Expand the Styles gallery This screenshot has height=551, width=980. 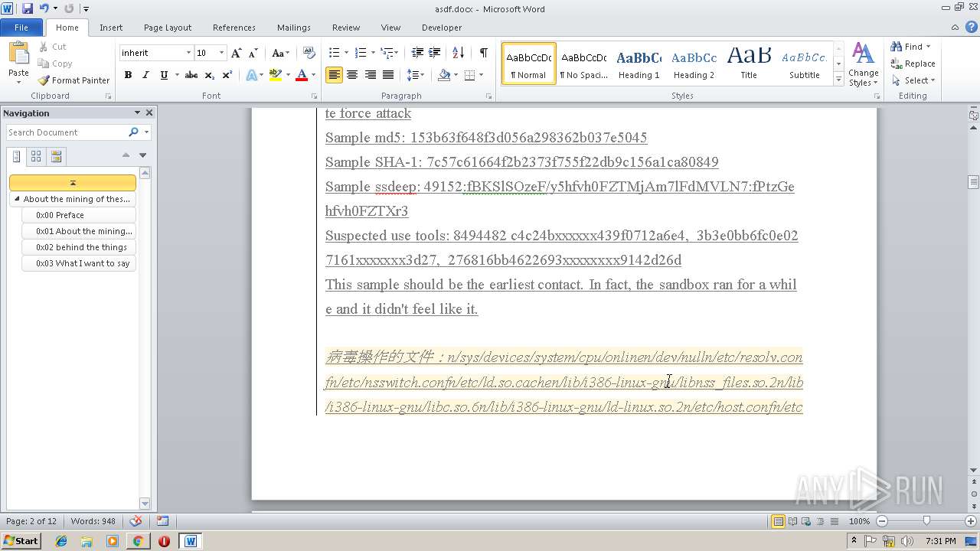tap(839, 80)
